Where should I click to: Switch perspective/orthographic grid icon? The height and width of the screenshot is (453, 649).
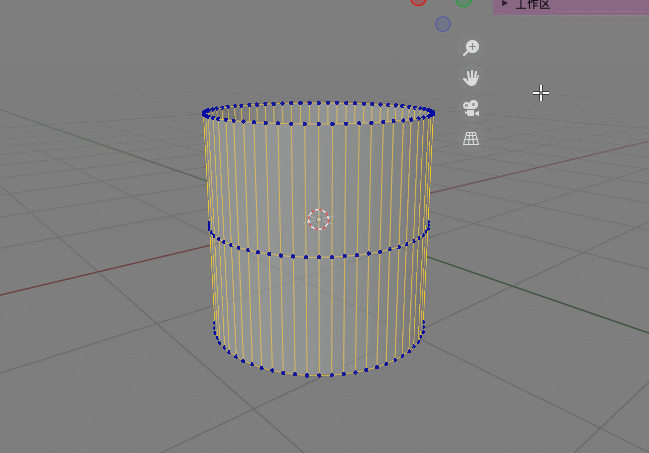pyautogui.click(x=471, y=139)
